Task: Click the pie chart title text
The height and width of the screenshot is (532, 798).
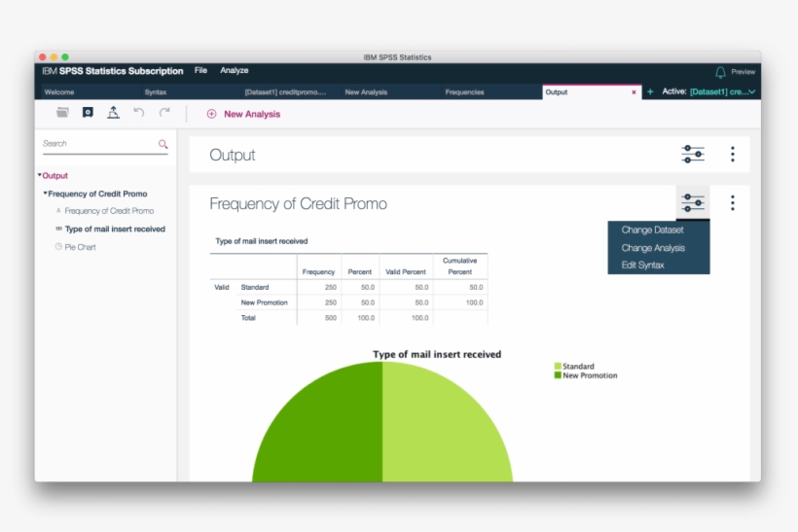Action: pos(437,354)
